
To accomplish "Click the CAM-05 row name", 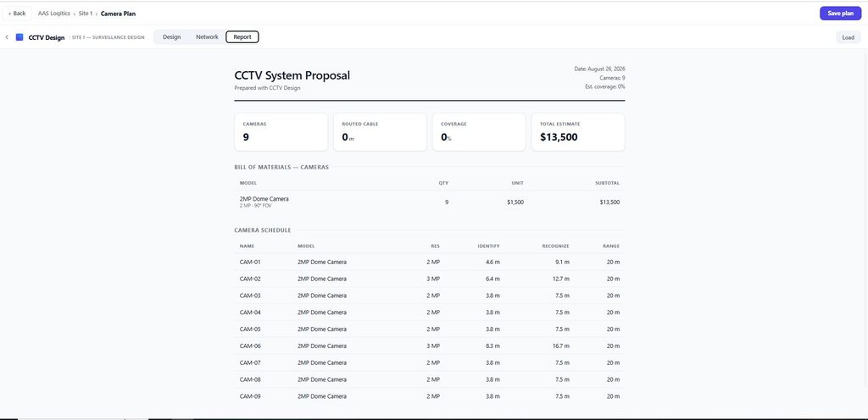I will [250, 329].
